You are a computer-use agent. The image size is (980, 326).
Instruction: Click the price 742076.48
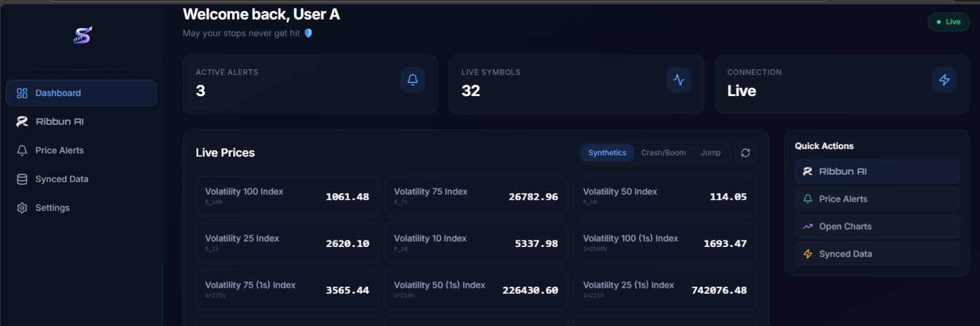tap(719, 290)
